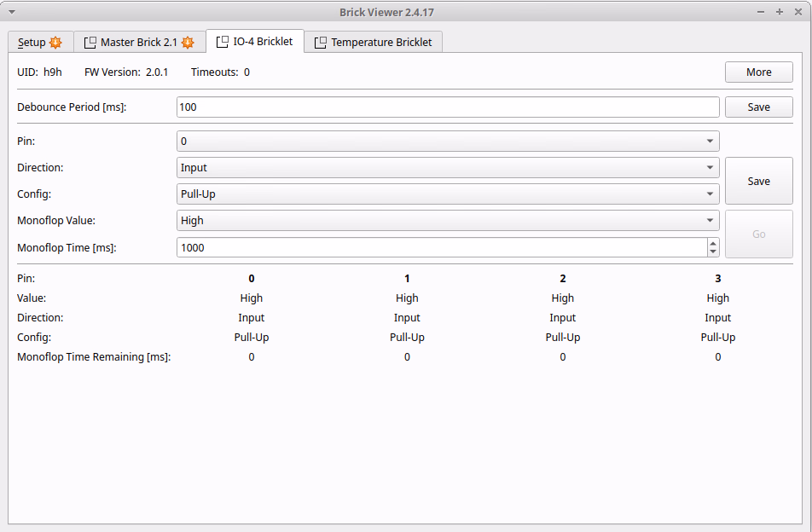
Task: Maximize the Brick Viewer window
Action: coord(780,11)
